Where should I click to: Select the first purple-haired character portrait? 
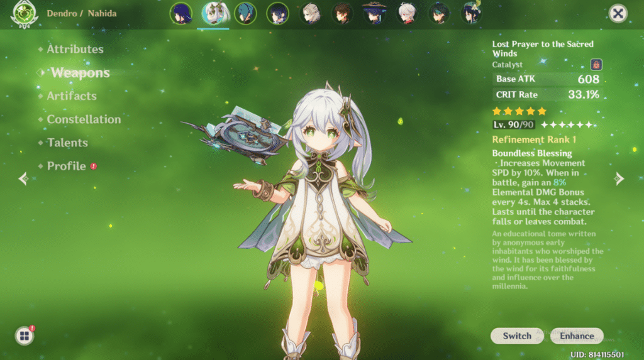pyautogui.click(x=182, y=13)
